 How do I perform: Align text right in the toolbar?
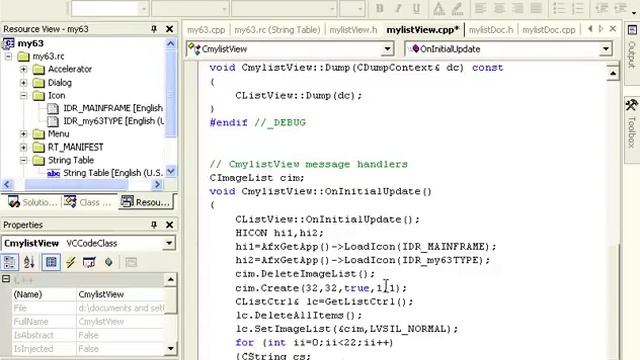click(518, 8)
